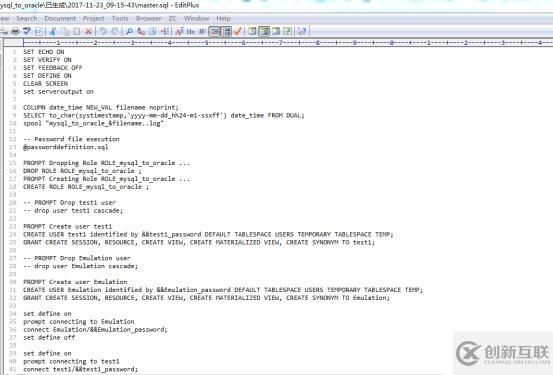Click the 'CREATE USER test1 identified by' line
Image resolution: width=553 pixels, height=375 pixels.
tap(208, 234)
